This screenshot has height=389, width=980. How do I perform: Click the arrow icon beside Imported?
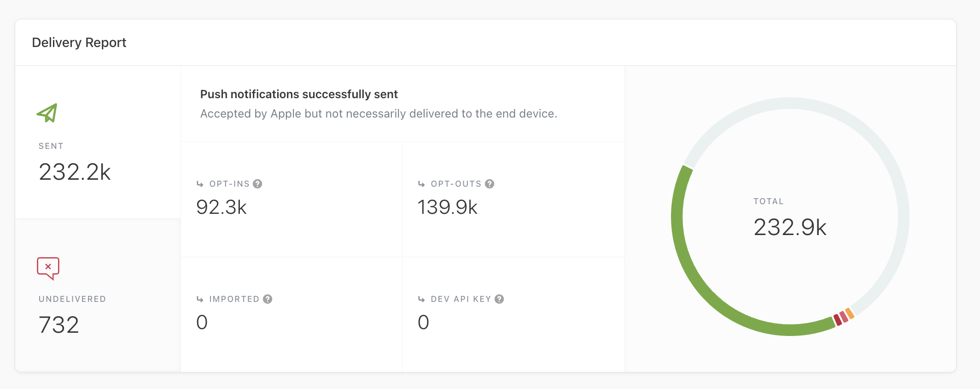coord(200,299)
